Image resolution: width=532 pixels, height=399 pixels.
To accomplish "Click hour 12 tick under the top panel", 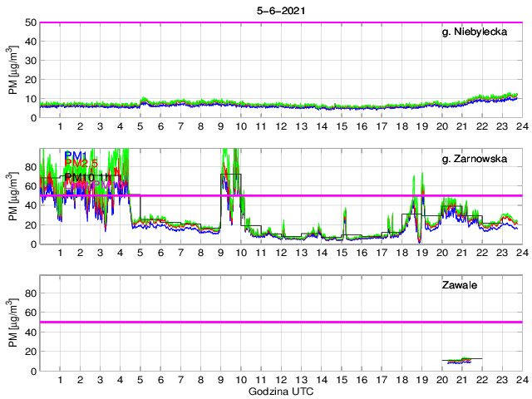I will point(280,126).
